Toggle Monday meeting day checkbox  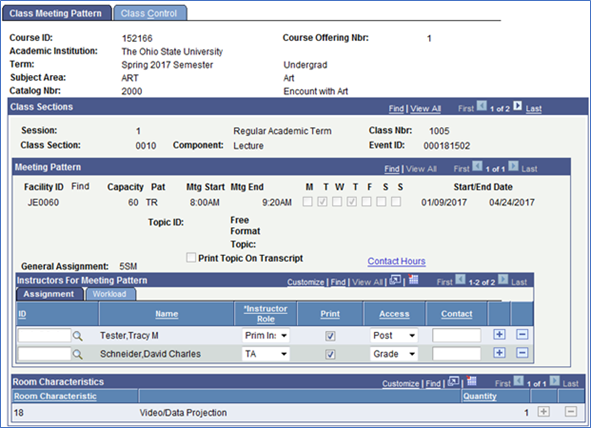tap(308, 202)
